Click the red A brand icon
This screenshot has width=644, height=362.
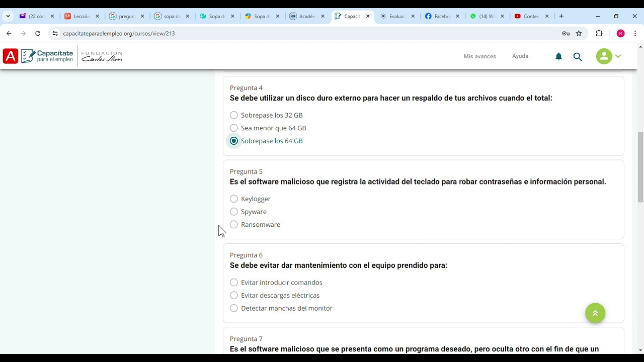click(x=10, y=56)
